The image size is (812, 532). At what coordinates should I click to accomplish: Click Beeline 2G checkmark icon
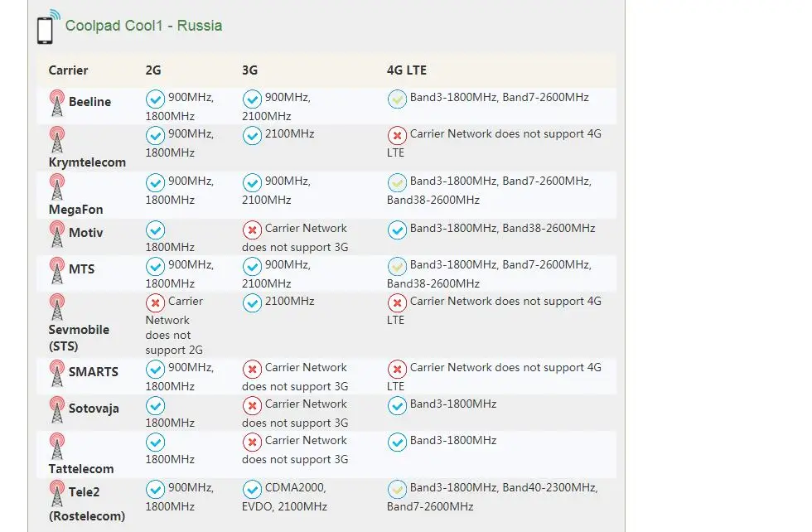point(155,99)
